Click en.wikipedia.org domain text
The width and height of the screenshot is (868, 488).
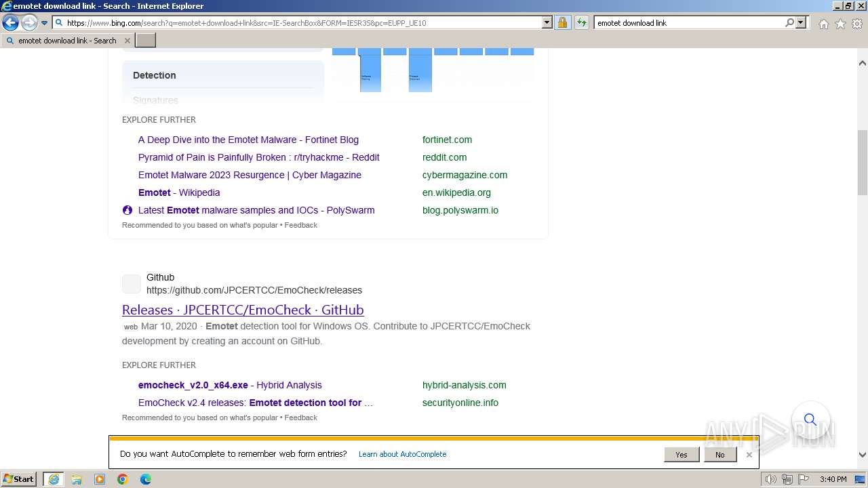click(456, 192)
